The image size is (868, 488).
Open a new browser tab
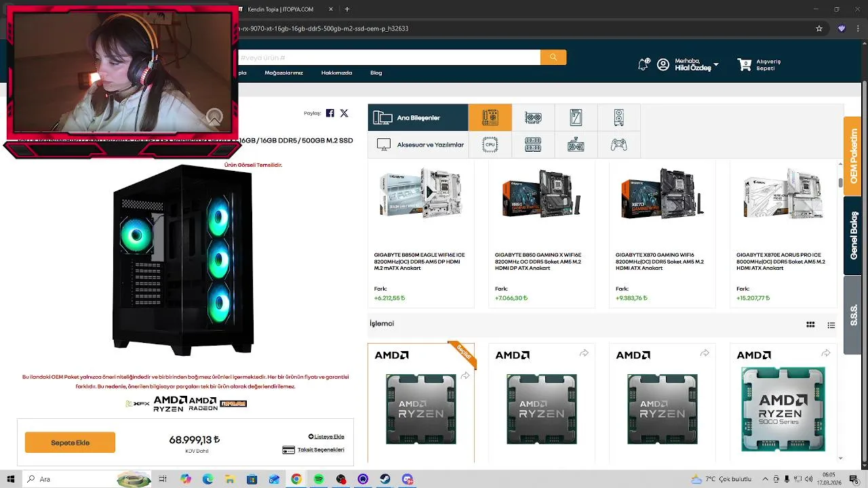(x=347, y=9)
